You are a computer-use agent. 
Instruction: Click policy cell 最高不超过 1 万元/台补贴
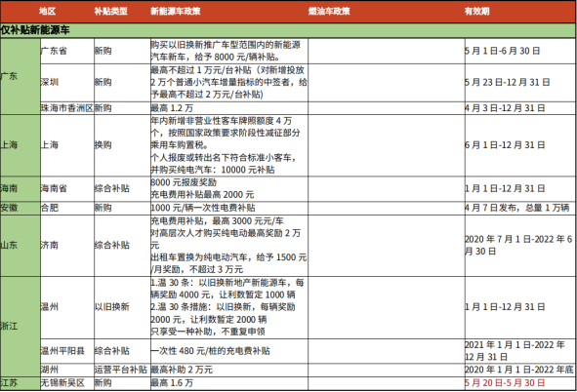(x=229, y=82)
